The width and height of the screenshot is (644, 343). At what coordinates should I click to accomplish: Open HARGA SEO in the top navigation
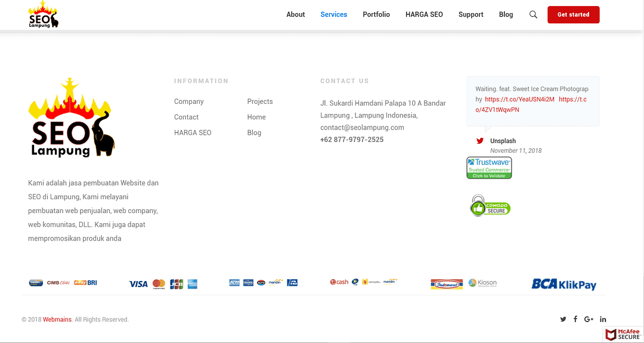point(424,14)
